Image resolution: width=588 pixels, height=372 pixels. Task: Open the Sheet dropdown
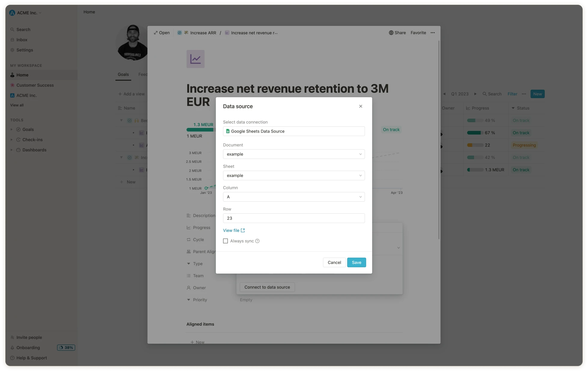pos(294,175)
